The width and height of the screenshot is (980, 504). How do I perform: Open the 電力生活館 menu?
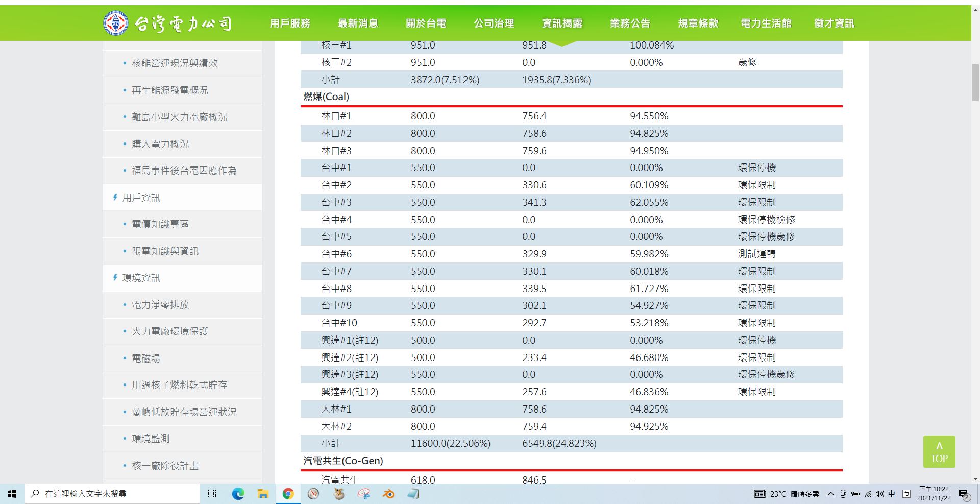click(x=766, y=23)
